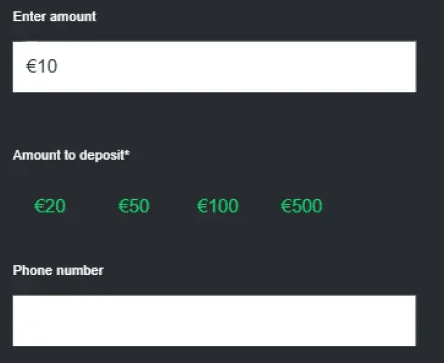Choose the €50 quick deposit option

[x=134, y=206]
